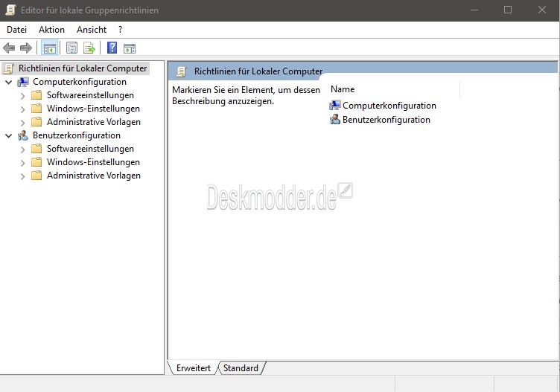Select Windows-Einstellungen label under Benutzerkonfiguration

93,162
